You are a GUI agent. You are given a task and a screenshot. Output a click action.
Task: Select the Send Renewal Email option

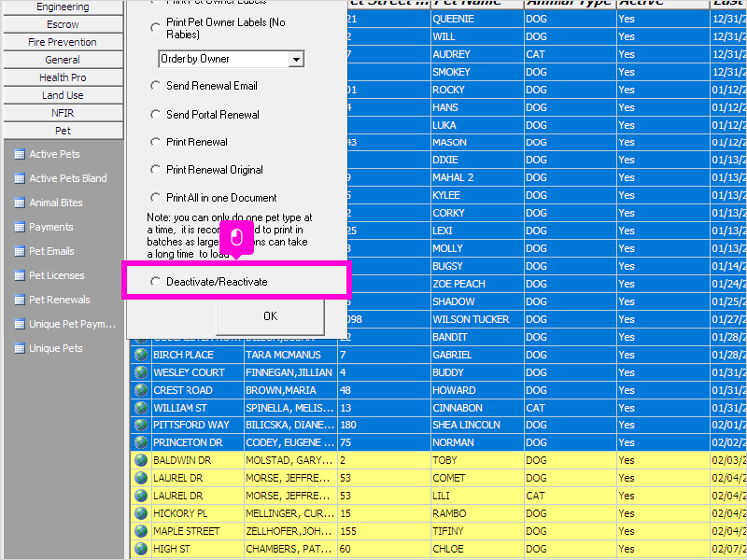pos(155,86)
